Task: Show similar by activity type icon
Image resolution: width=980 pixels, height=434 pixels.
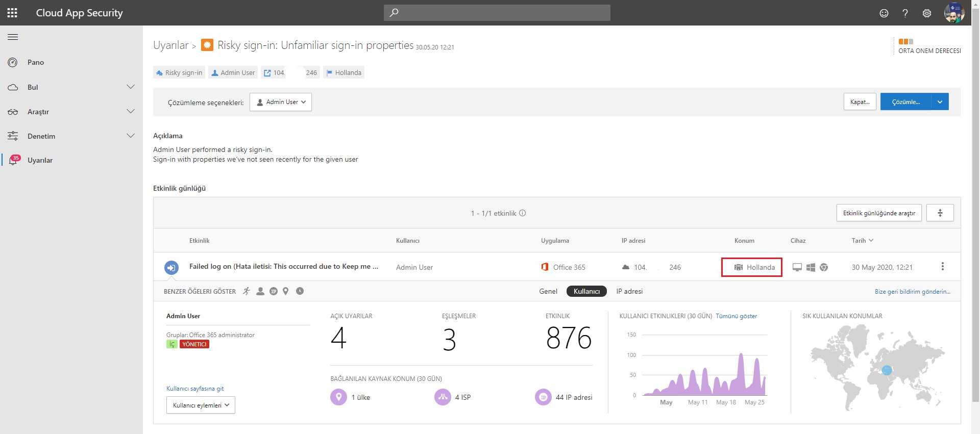Action: (x=247, y=291)
